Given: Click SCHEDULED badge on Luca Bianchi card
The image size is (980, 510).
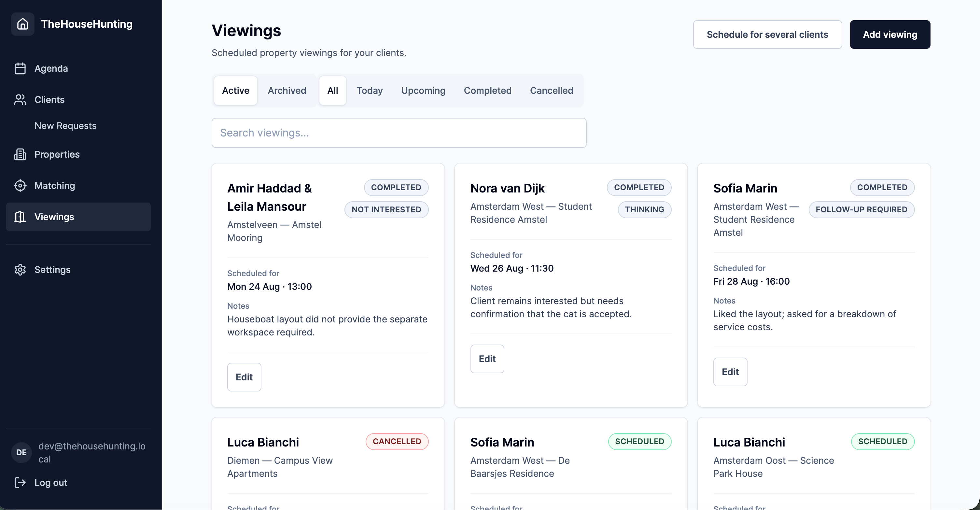Looking at the screenshot, I should [x=883, y=442].
